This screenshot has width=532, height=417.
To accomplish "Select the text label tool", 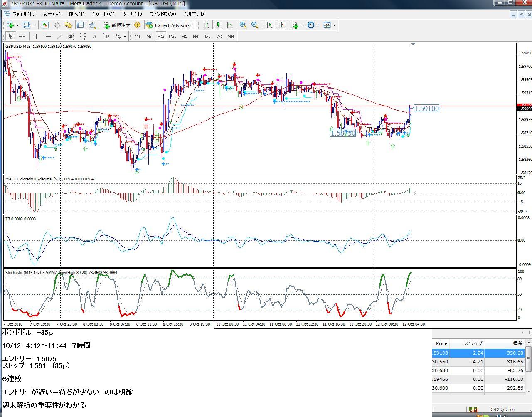I will (106, 36).
